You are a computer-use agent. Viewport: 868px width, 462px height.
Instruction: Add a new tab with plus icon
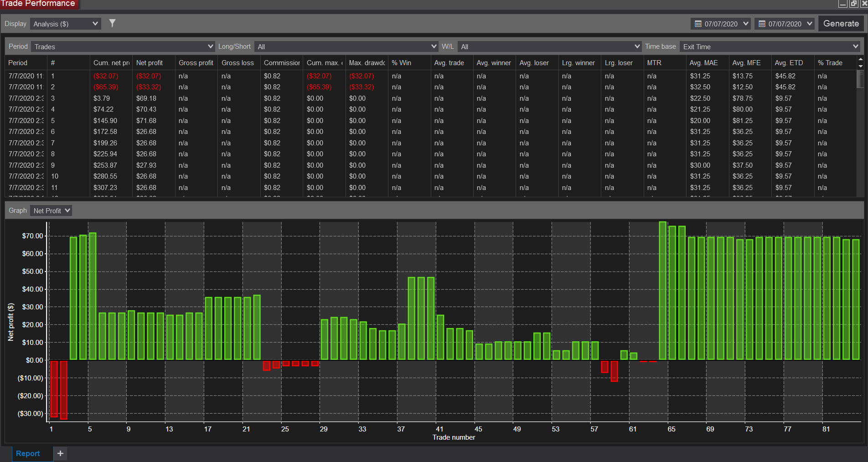[x=60, y=453]
